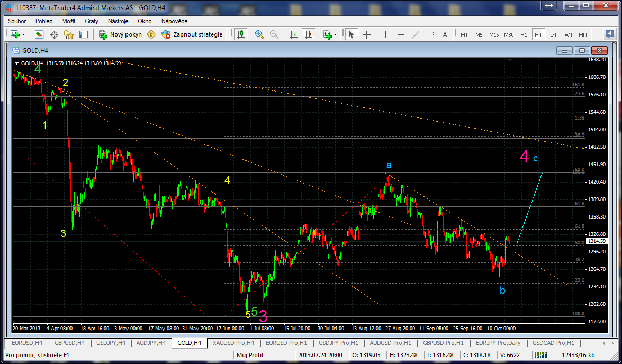Click Muj Profil in status bar
The height and width of the screenshot is (364, 622).
250,355
